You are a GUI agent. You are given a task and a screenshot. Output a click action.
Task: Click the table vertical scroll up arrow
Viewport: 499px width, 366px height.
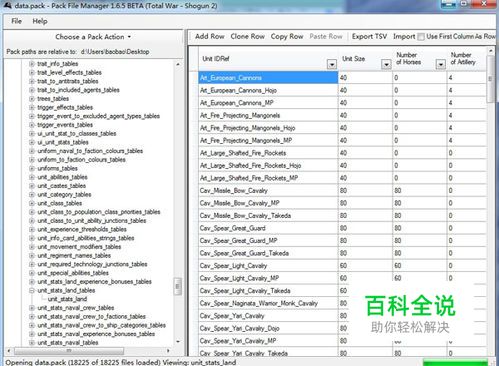(x=490, y=51)
